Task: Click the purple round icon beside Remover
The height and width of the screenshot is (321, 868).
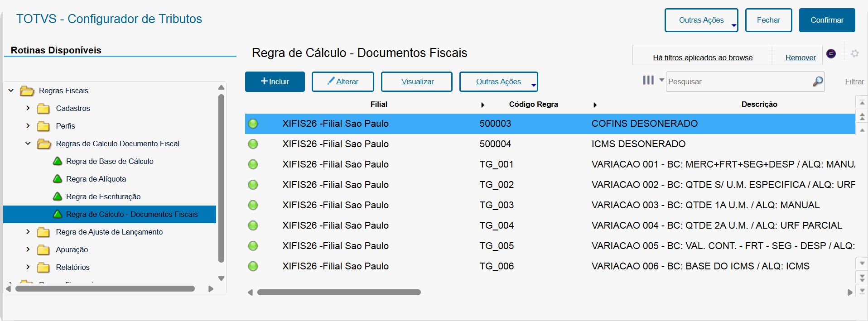Action: point(831,53)
